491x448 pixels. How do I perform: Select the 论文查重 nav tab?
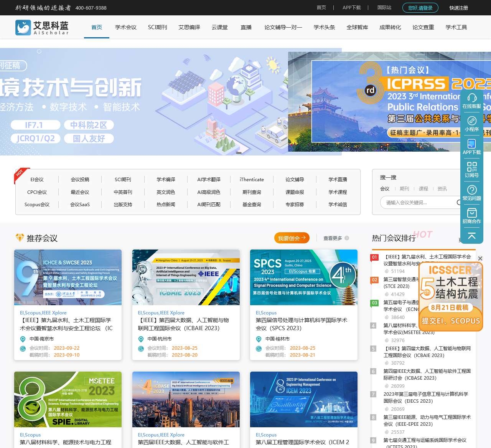(423, 27)
